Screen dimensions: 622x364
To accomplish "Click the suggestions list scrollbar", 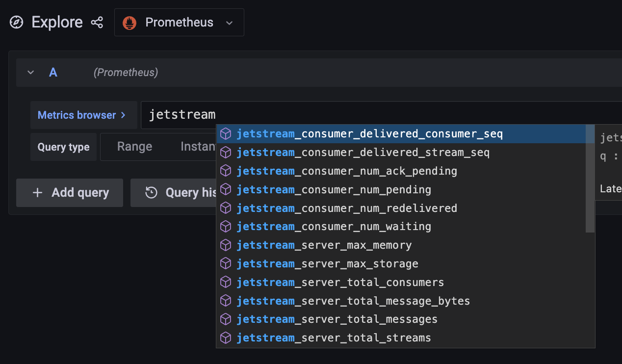I will [590, 177].
